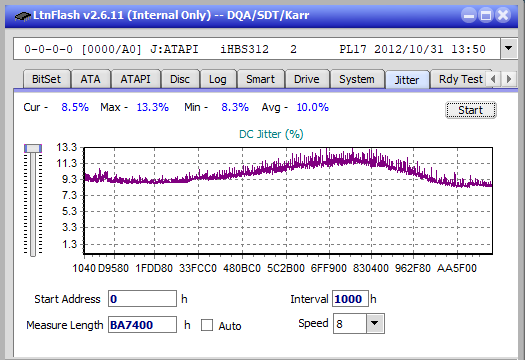Screen dimensions: 525x360
Task: Click the Interval field 1000
Action: click(350, 299)
